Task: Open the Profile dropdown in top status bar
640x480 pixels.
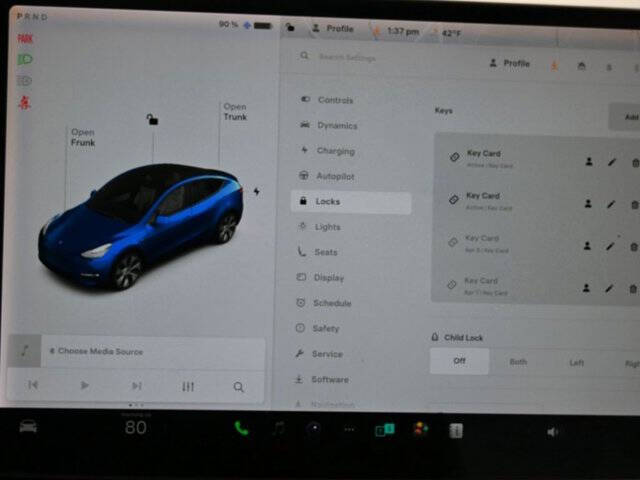Action: pyautogui.click(x=333, y=29)
